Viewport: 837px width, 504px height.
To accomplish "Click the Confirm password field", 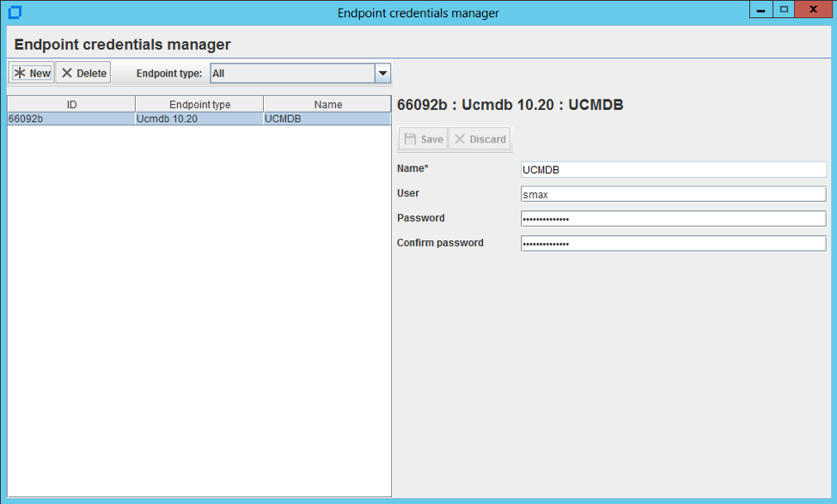I will click(x=673, y=243).
